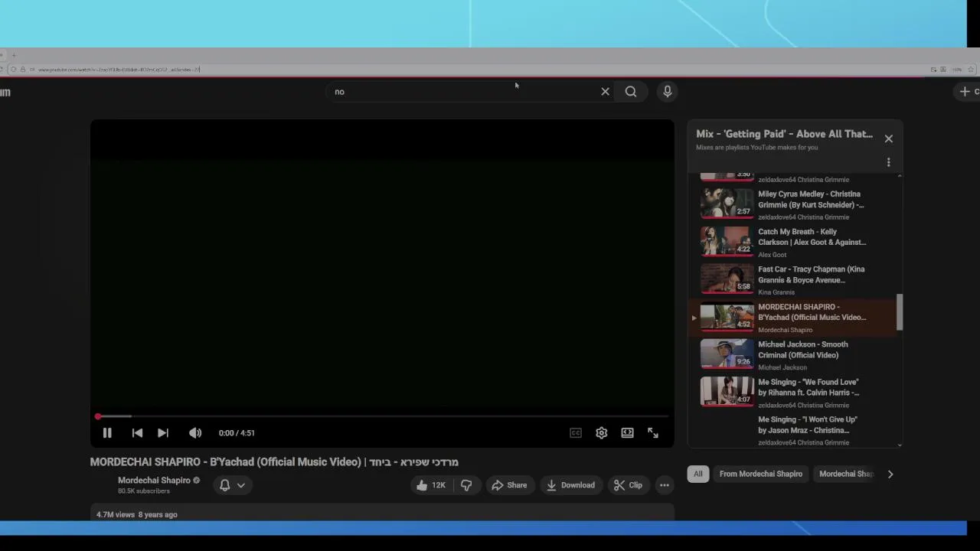The width and height of the screenshot is (980, 551).
Task: Dislike the video
Action: pyautogui.click(x=466, y=485)
